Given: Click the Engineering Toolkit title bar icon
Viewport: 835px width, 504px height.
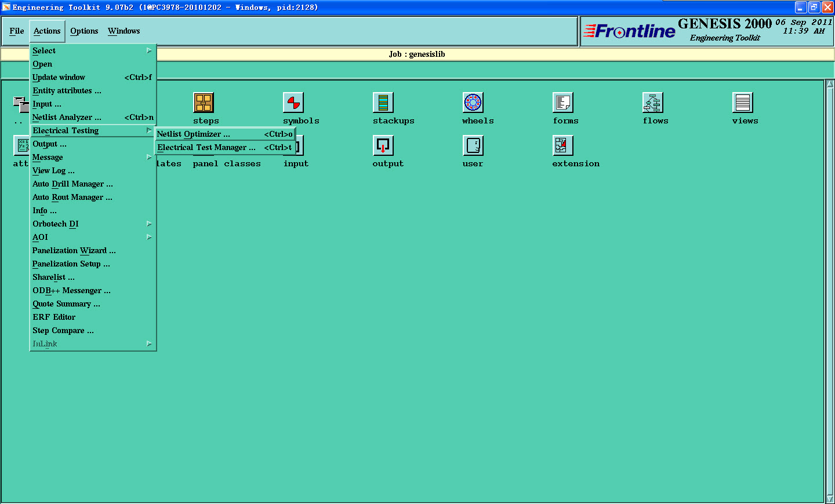Looking at the screenshot, I should pyautogui.click(x=6, y=7).
